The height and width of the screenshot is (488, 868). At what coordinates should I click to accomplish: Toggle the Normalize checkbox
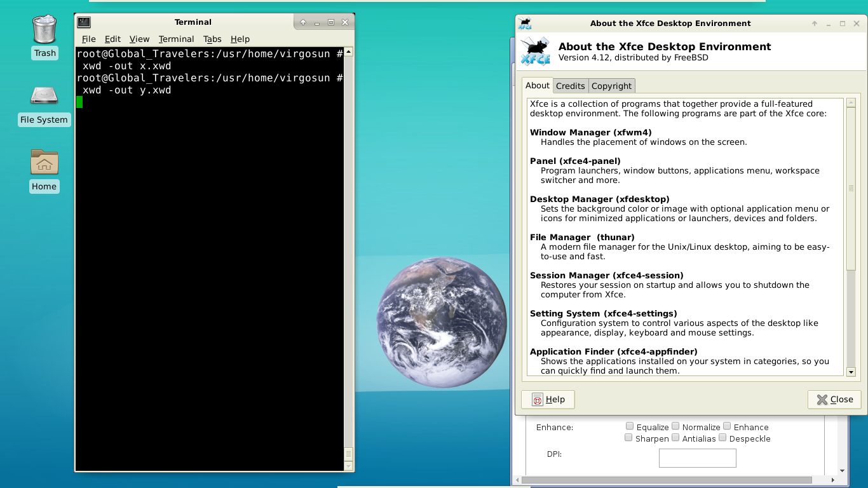coord(675,426)
